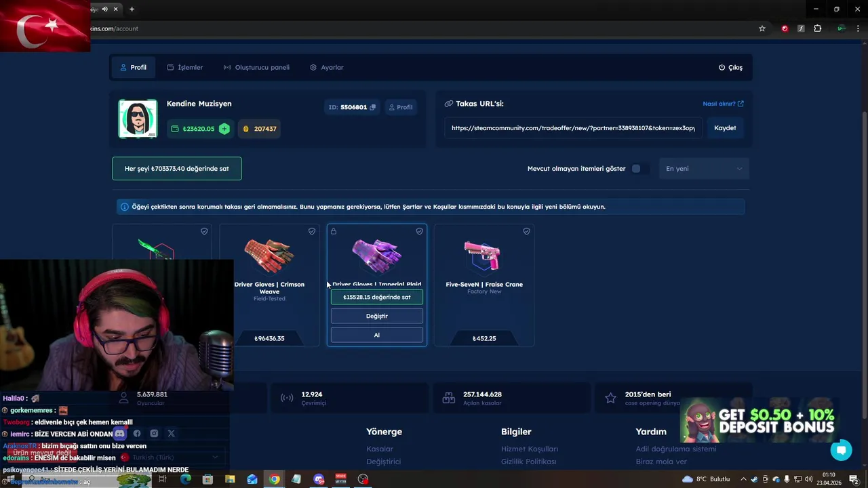Open File Explorer from the taskbar
This screenshot has height=488, width=868.
point(230,479)
